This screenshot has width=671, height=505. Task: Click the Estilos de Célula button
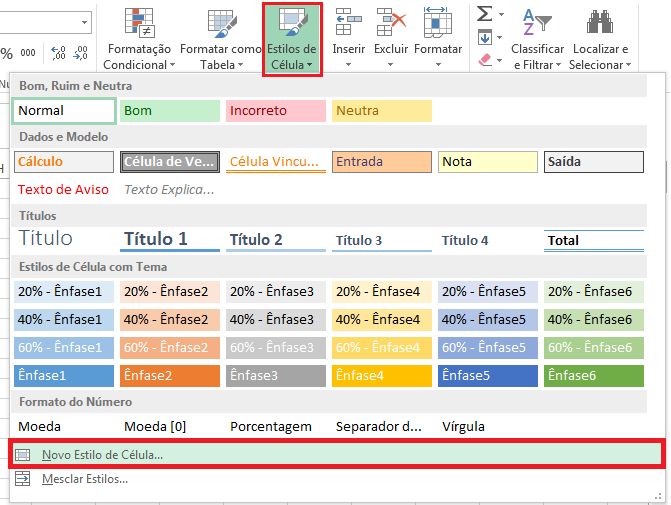tap(292, 39)
